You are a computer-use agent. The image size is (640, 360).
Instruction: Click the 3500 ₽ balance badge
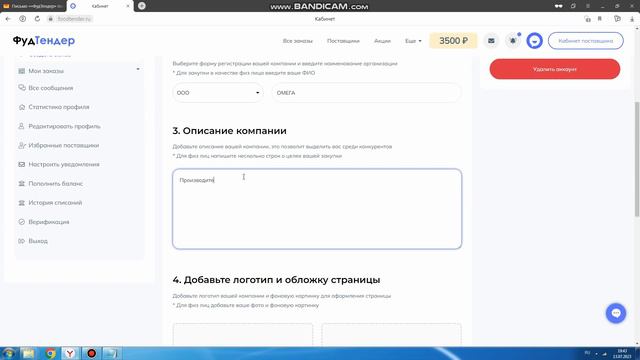click(453, 40)
